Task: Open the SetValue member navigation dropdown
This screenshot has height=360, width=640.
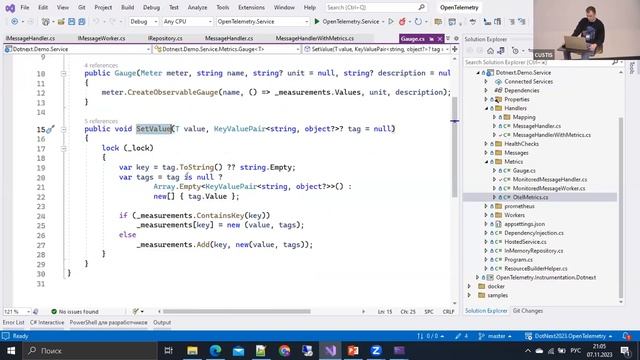Action: (x=376, y=49)
